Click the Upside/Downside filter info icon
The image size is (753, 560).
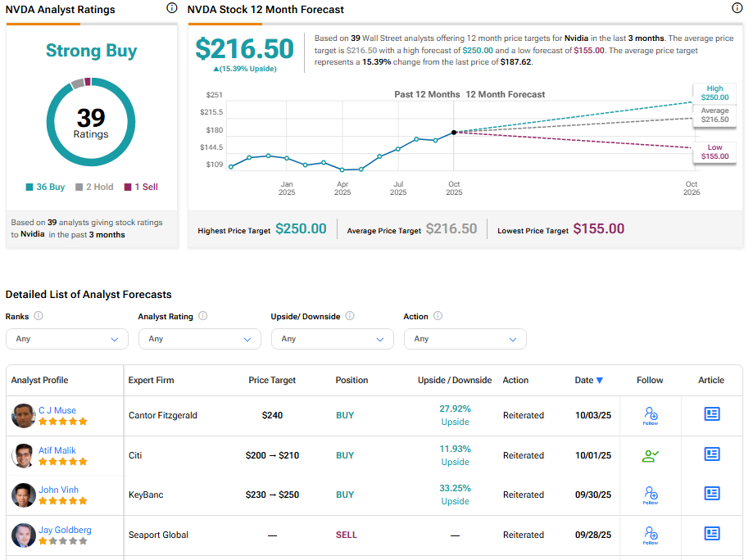point(350,316)
